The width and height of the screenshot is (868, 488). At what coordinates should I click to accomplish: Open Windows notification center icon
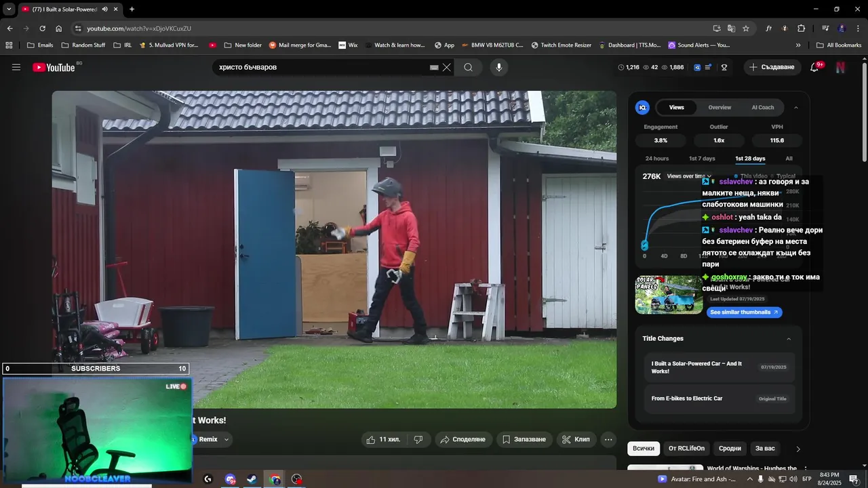[x=854, y=479]
